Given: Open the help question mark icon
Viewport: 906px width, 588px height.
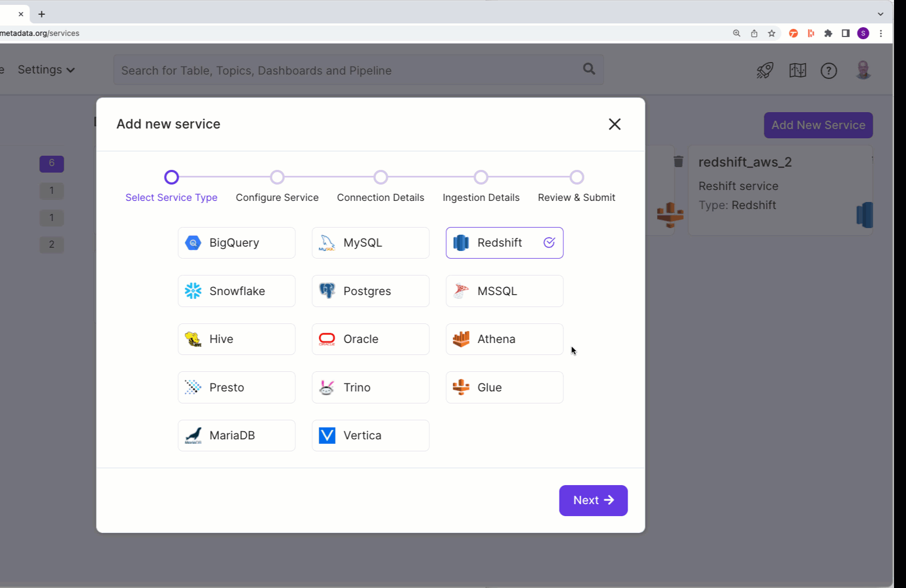Looking at the screenshot, I should [829, 70].
